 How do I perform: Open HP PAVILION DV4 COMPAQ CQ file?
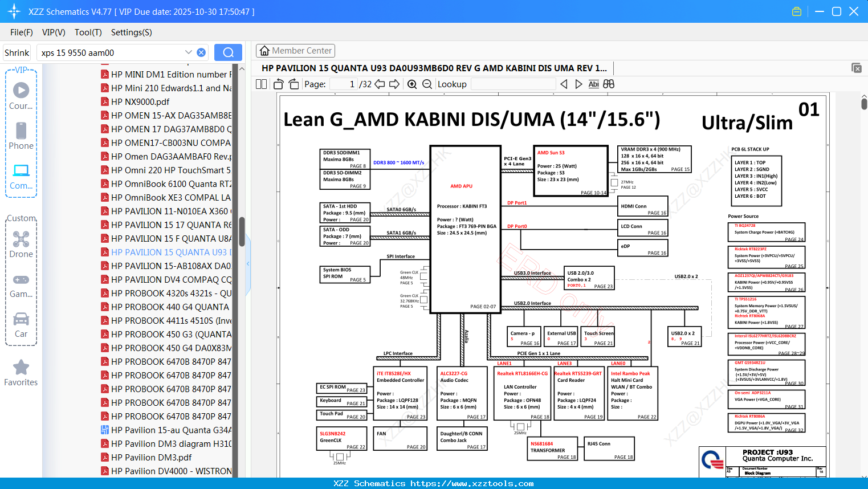click(x=166, y=280)
